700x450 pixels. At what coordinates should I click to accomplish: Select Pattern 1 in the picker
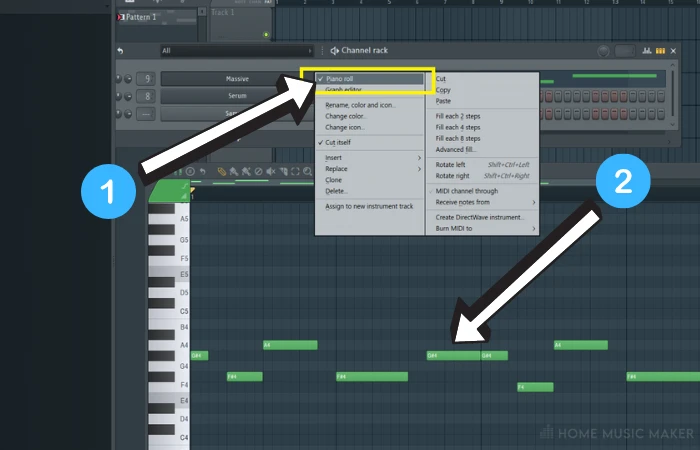(x=157, y=17)
